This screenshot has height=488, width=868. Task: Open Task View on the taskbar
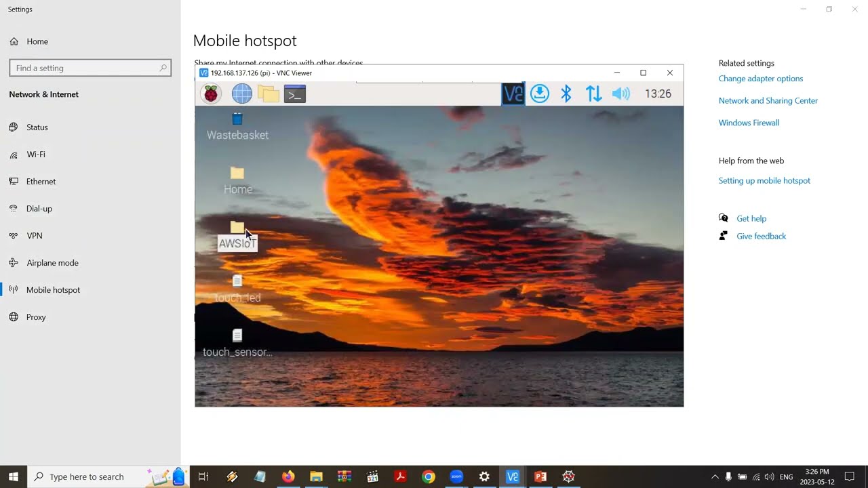coord(203,476)
